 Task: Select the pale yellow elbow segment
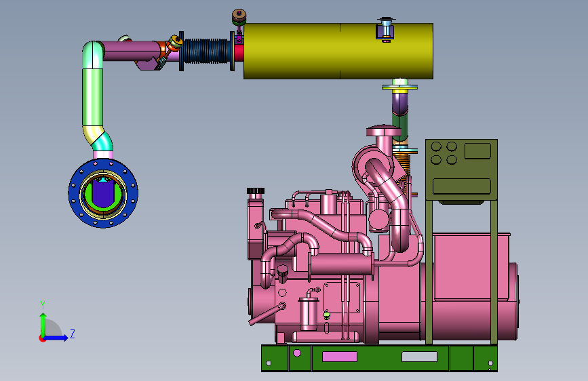pos(92,134)
